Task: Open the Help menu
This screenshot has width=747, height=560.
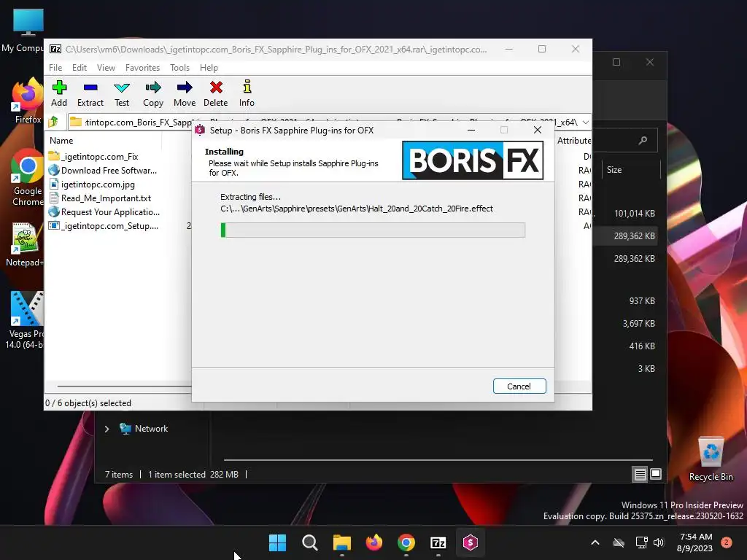Action: 209,68
